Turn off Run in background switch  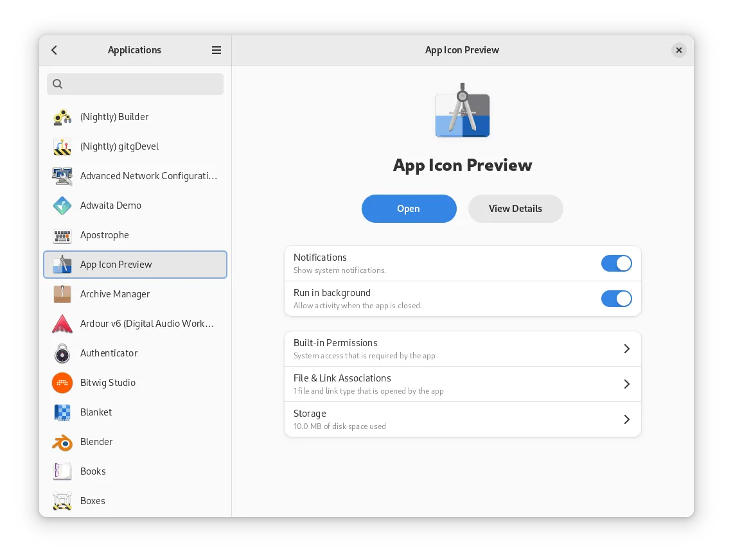(x=616, y=299)
